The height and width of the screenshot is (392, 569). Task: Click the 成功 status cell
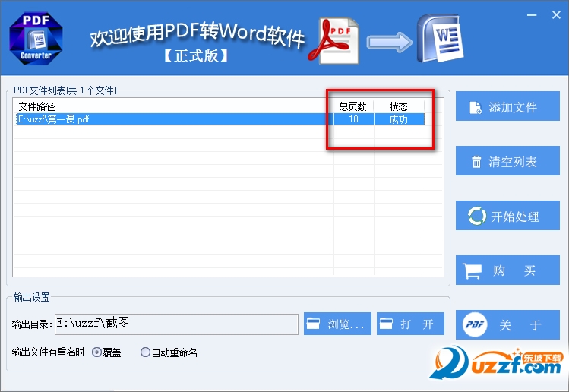click(x=399, y=119)
